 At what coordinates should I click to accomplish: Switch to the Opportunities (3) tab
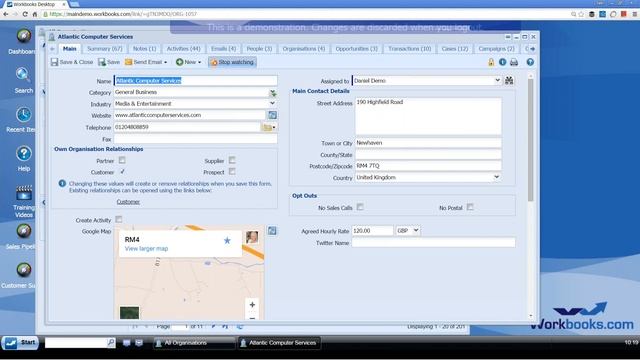click(356, 49)
